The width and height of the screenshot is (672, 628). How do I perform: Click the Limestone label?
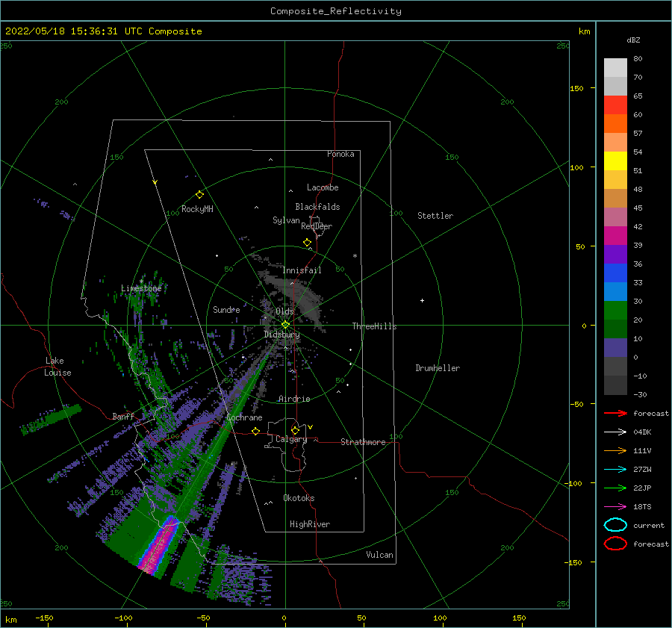(141, 288)
